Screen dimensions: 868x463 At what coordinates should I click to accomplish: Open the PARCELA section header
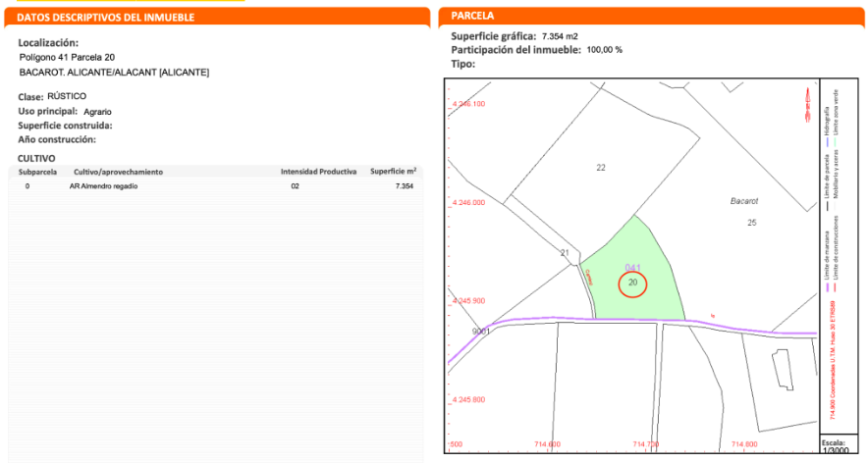pyautogui.click(x=472, y=17)
